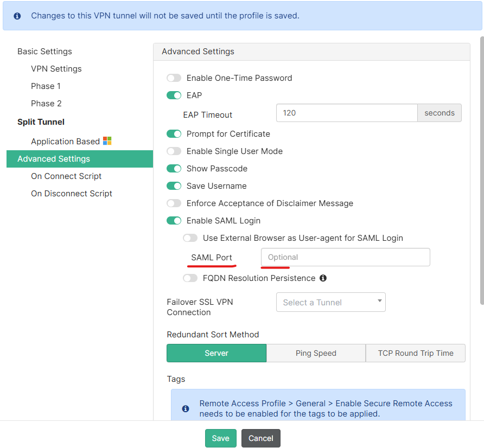Click the SAML Port input field
The image size is (484, 448).
click(346, 257)
